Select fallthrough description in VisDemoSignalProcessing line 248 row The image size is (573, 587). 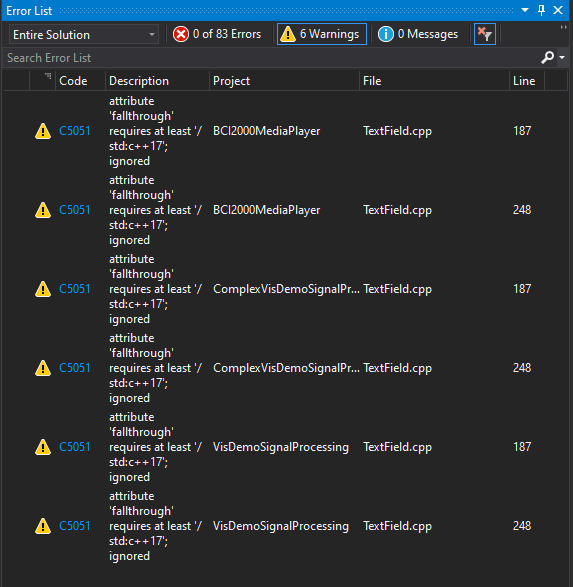tap(155, 526)
